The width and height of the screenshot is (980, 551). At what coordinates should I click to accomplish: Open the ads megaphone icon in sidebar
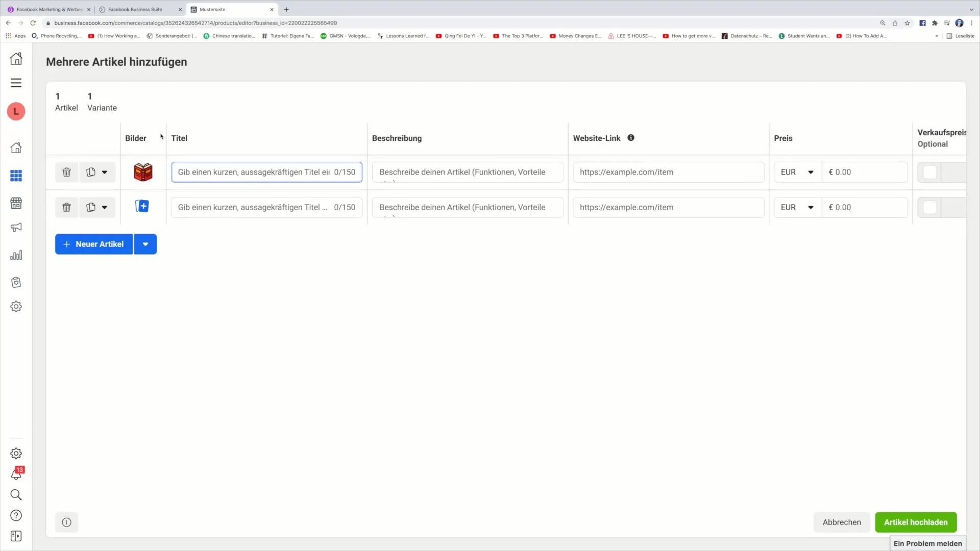tap(16, 228)
